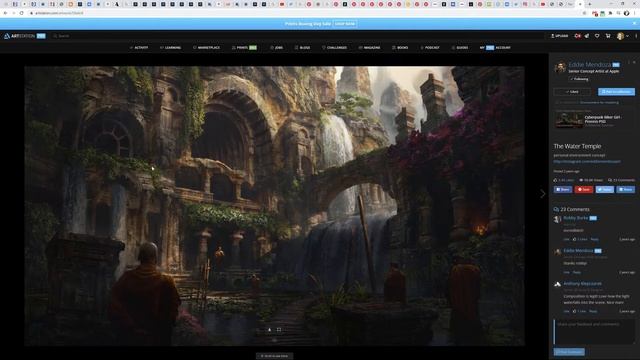Open Eddie Mendoza's profile name link
This screenshot has width=640, height=360.
pyautogui.click(x=589, y=64)
